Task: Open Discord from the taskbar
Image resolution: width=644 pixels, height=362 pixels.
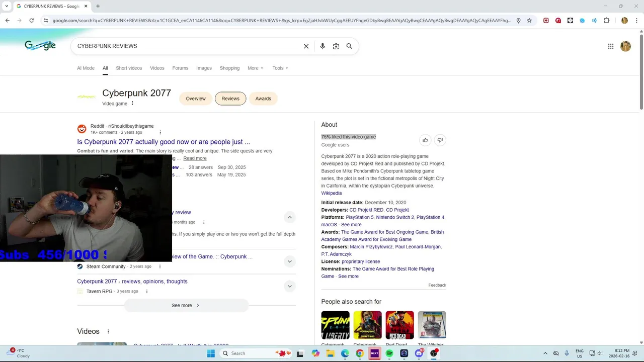Action: tap(419, 353)
